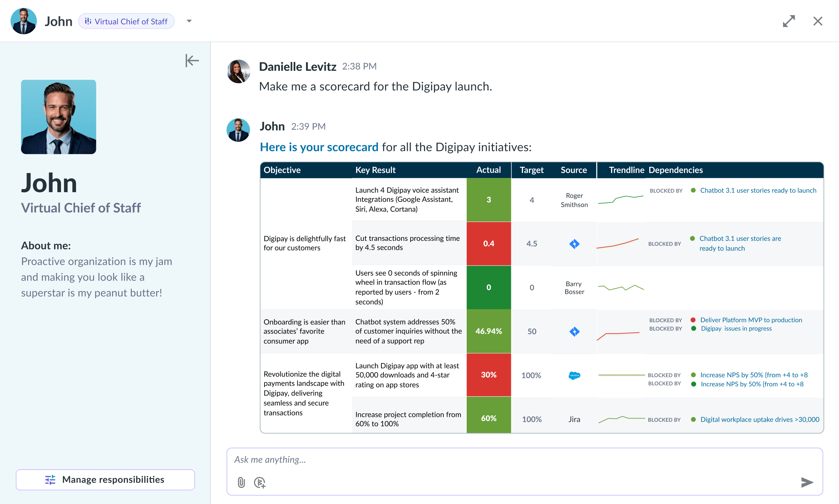Click the red trendline in Chatbot system row
The width and height of the screenshot is (839, 504).
(618, 336)
